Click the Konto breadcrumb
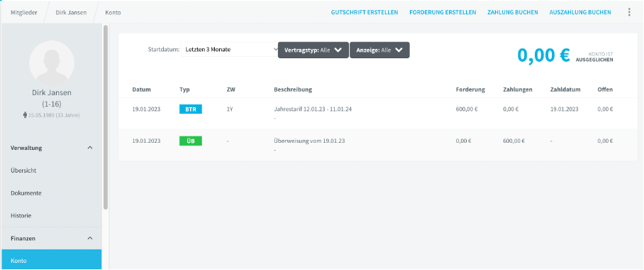The width and height of the screenshot is (644, 270). [x=113, y=12]
